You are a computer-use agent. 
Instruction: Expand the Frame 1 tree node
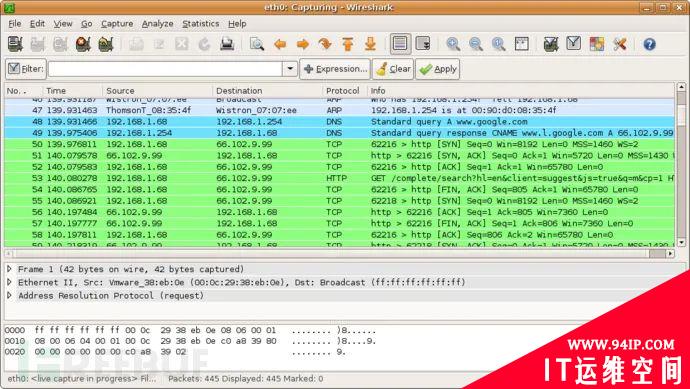coord(9,269)
